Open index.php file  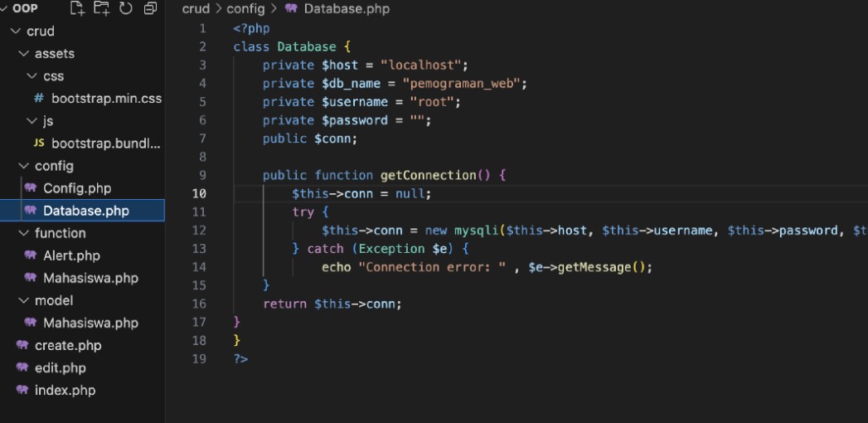pyautogui.click(x=65, y=391)
